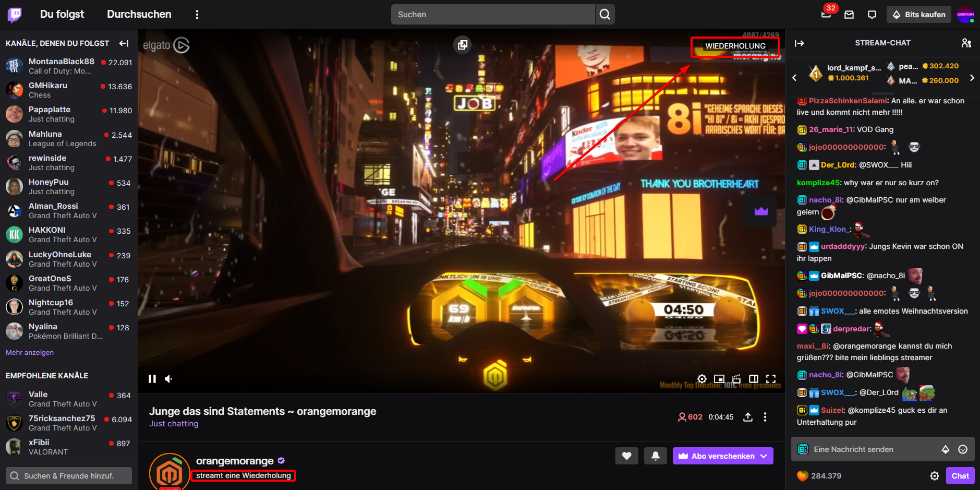980x490 pixels.
Task: Pause the stream video
Action: point(152,379)
